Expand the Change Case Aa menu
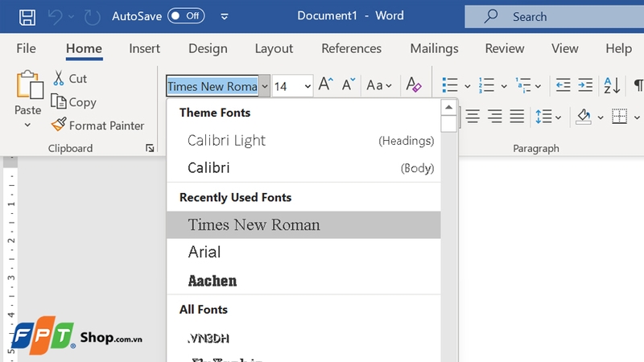The image size is (644, 362). point(378,85)
